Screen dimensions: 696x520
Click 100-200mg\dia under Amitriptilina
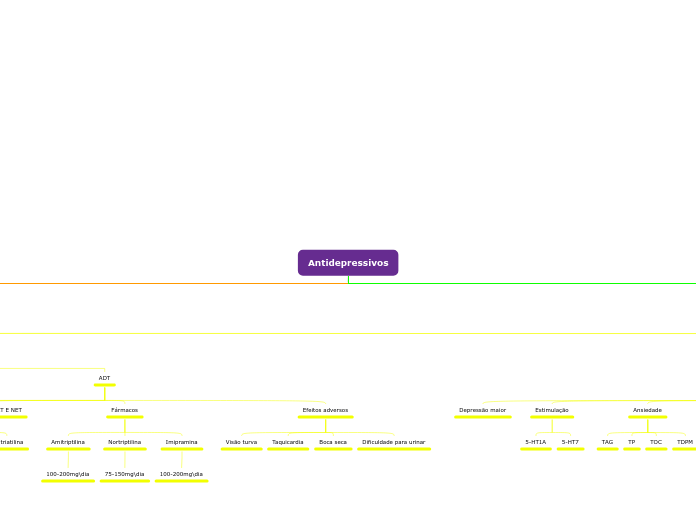click(x=68, y=474)
